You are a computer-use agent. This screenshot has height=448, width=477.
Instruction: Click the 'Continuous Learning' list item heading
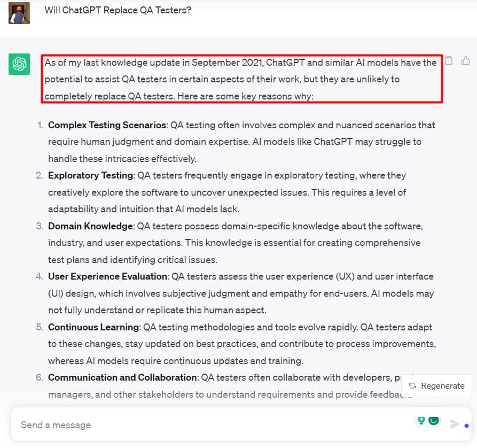pos(93,327)
